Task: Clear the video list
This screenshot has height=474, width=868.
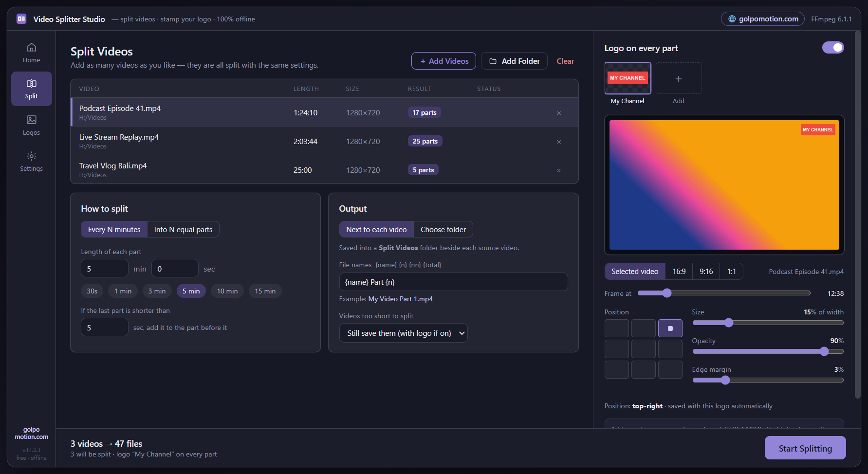Action: 565,61
